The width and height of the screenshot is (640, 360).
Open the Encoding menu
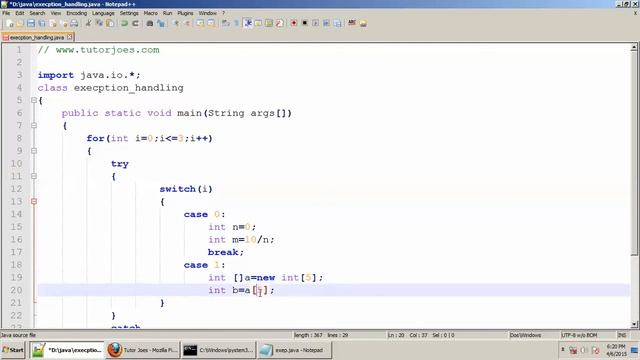pyautogui.click(x=77, y=13)
